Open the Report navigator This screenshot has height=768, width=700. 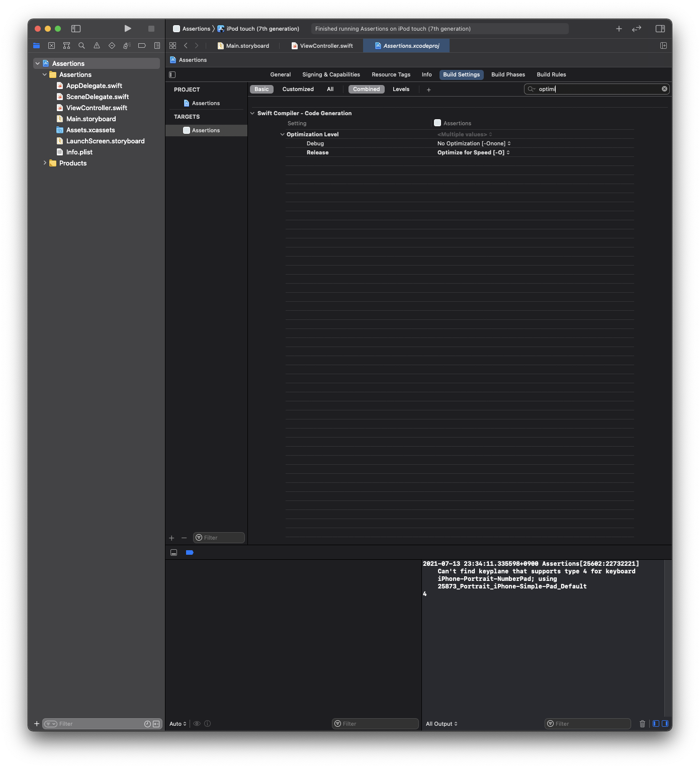[157, 46]
